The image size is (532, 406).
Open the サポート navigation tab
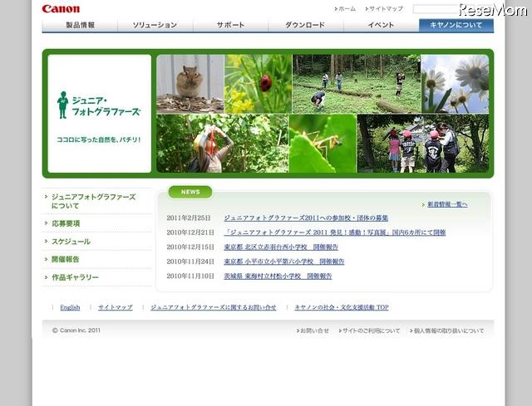231,25
